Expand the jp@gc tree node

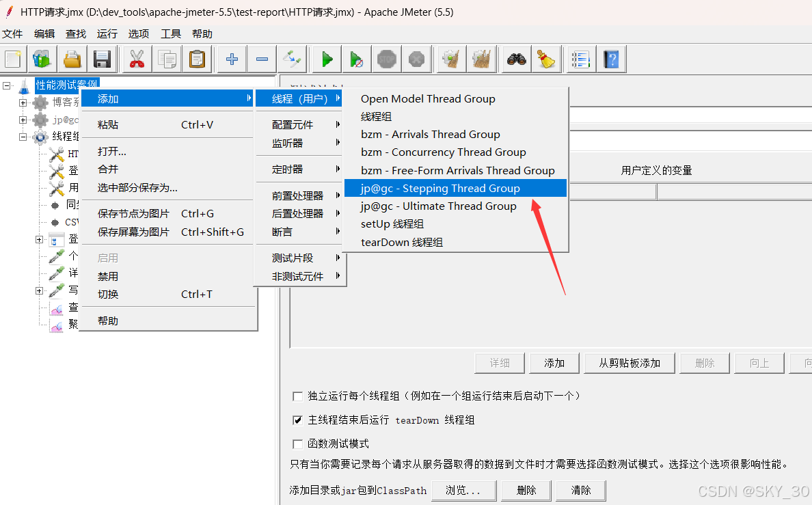(23, 120)
